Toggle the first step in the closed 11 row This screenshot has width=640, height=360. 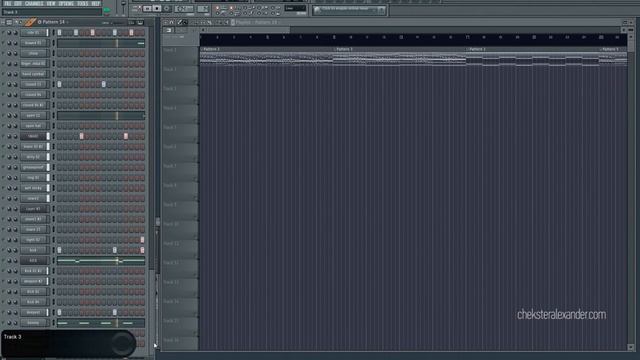coord(60,84)
